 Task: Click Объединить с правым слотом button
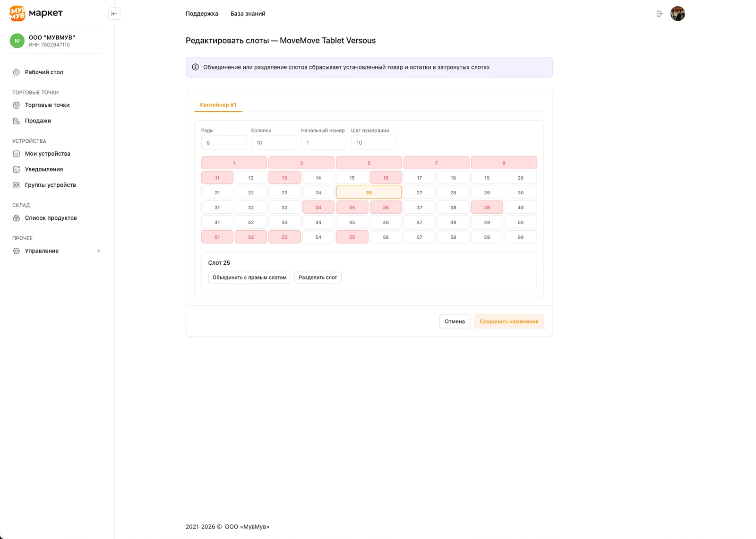click(249, 278)
